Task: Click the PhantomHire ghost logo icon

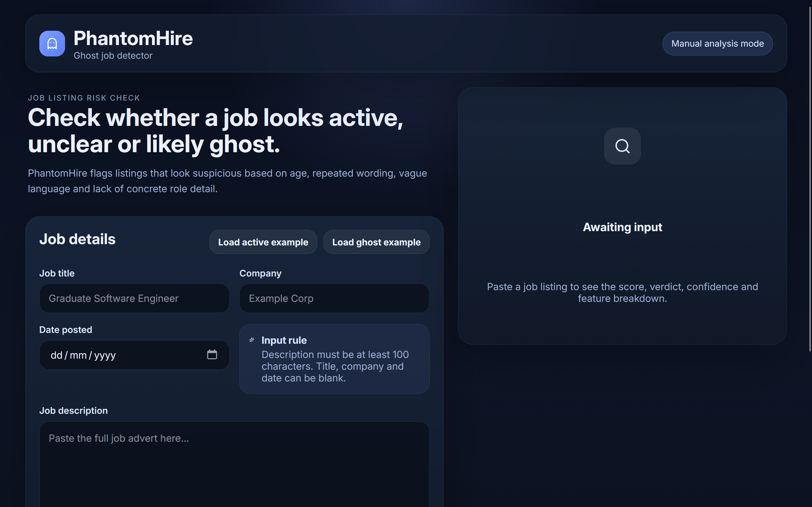Action: point(52,43)
